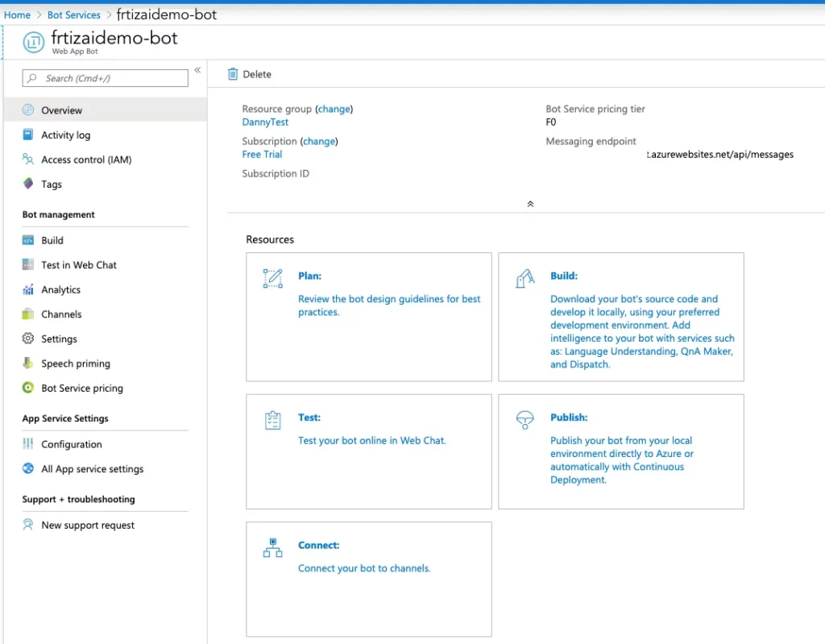Viewport: 825px width, 644px height.
Task: Click the Connect: heading link
Action: click(319, 545)
